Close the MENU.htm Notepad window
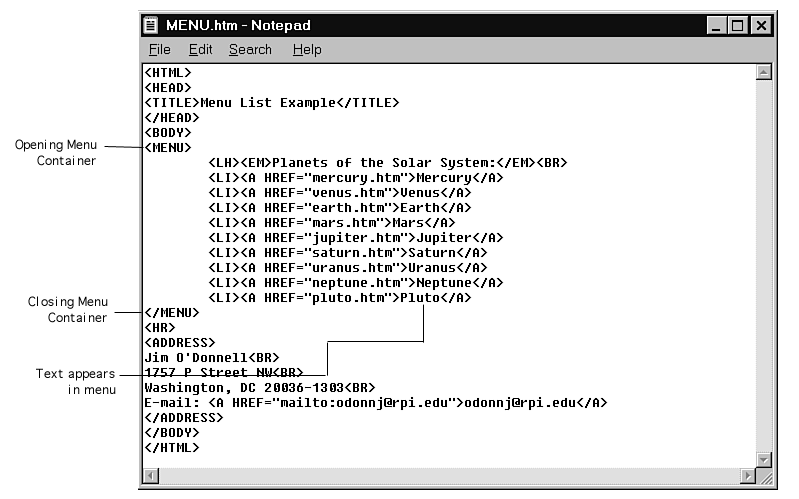Viewport: 799px width, 499px height. point(761,25)
